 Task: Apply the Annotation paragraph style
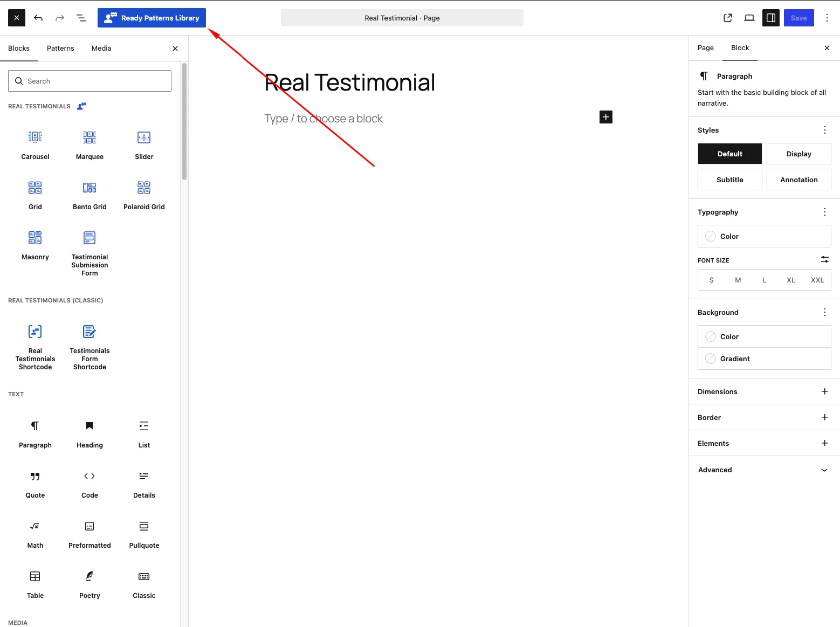[x=799, y=180]
